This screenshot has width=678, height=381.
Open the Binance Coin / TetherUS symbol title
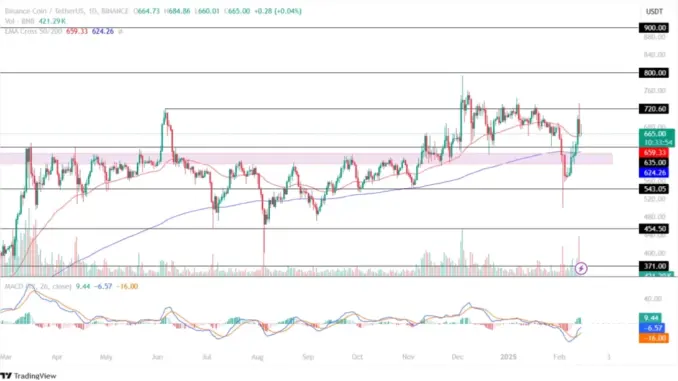pyautogui.click(x=66, y=11)
